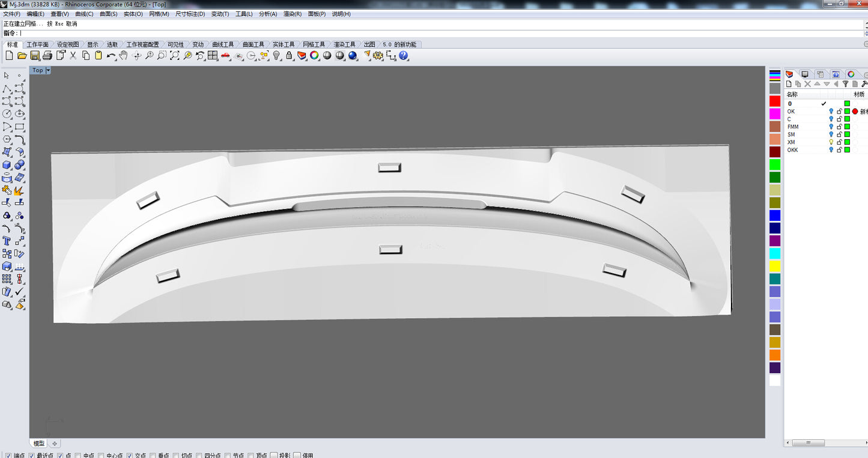Toggle the 端点 end snap checkbox
Image resolution: width=868 pixels, height=458 pixels.
(8, 456)
